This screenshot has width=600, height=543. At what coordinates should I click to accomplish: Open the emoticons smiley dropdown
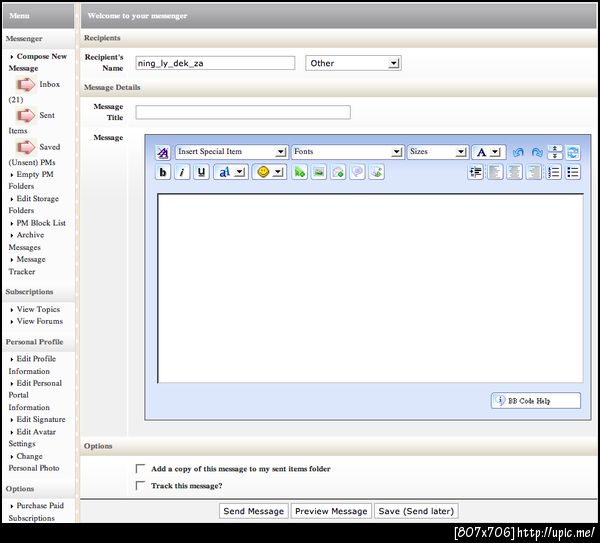269,172
